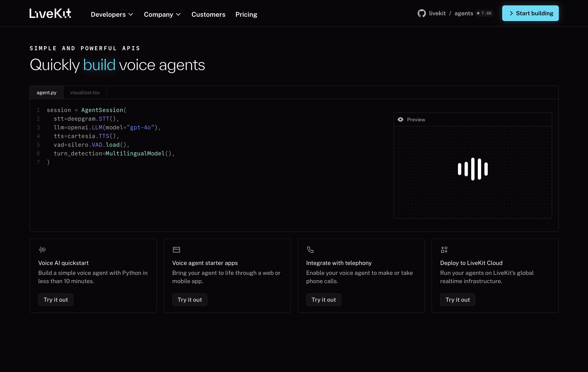588x372 pixels.
Task: Click the Voice AI quickstart waveform icon
Action: [x=42, y=249]
